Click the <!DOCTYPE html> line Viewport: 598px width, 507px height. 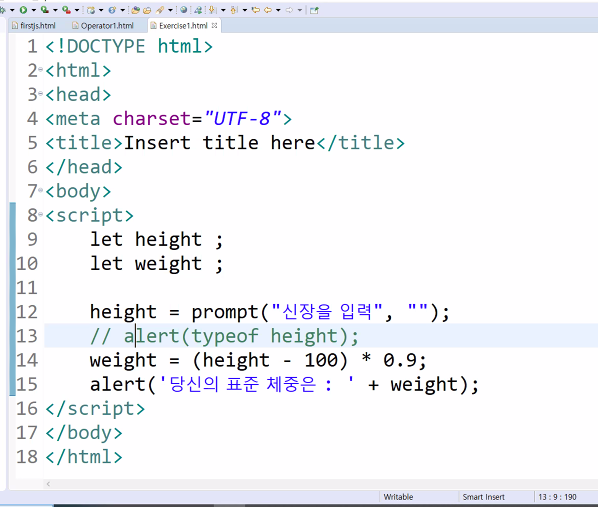(x=129, y=46)
